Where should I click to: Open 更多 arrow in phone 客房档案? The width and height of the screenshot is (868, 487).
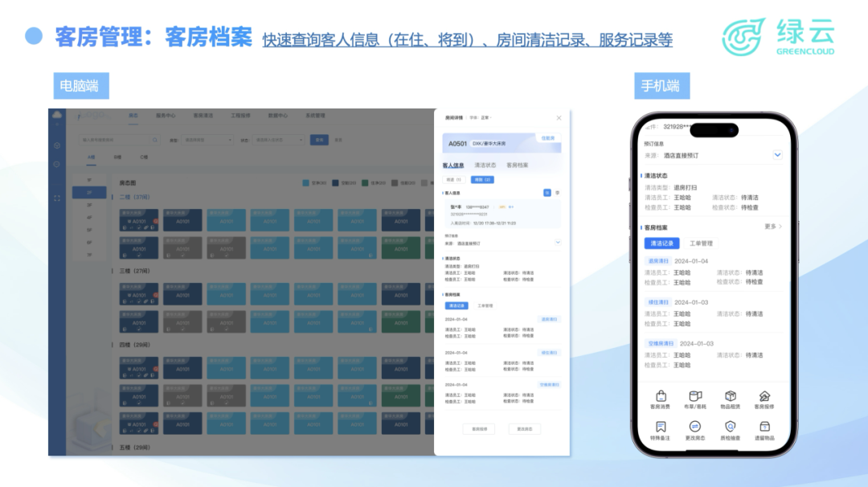(773, 227)
